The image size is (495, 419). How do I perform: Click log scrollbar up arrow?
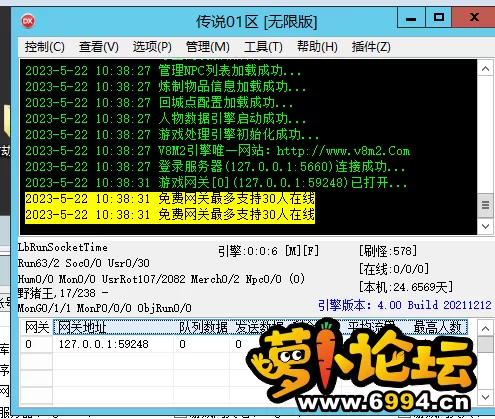point(486,69)
